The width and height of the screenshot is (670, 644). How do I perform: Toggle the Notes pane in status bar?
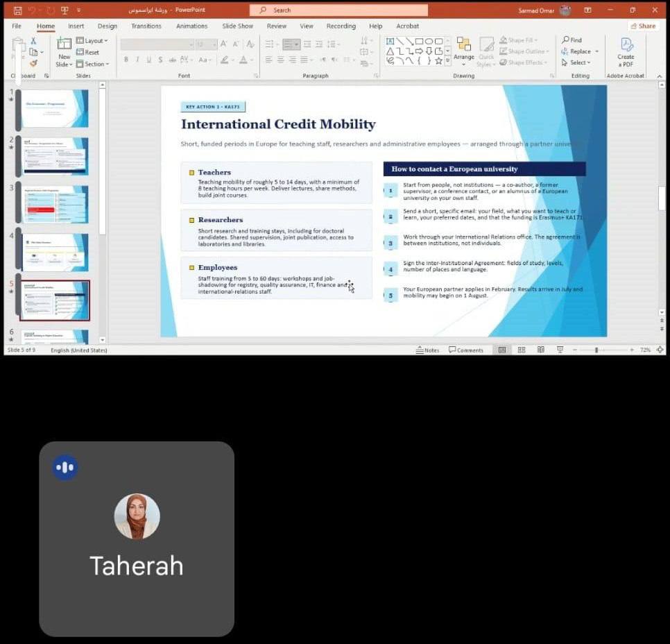427,350
